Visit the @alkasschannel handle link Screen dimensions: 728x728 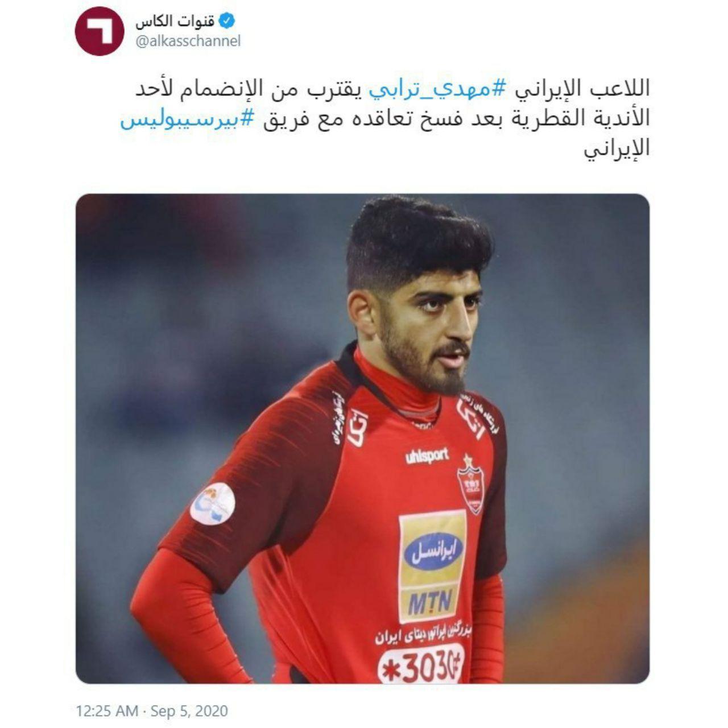pos(188,42)
